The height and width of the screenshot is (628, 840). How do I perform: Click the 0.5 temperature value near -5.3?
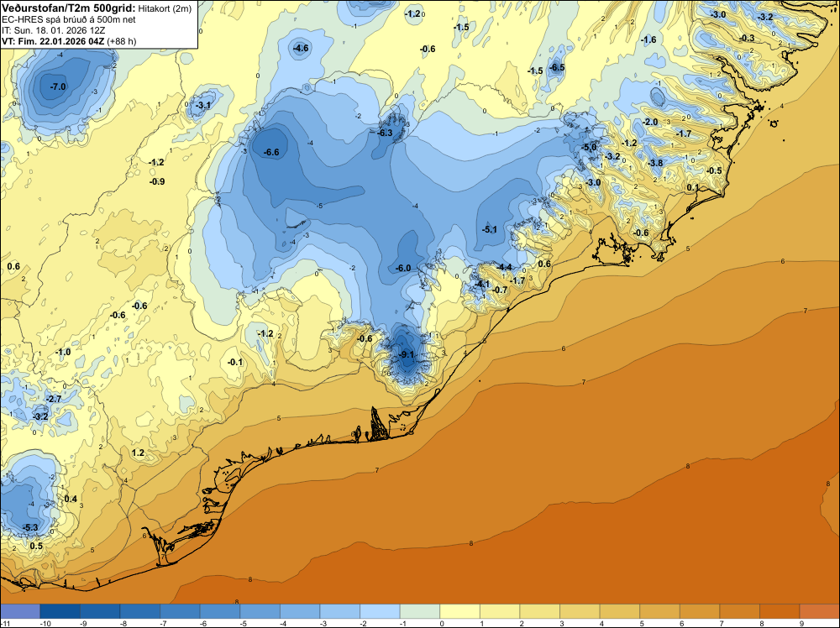point(36,546)
